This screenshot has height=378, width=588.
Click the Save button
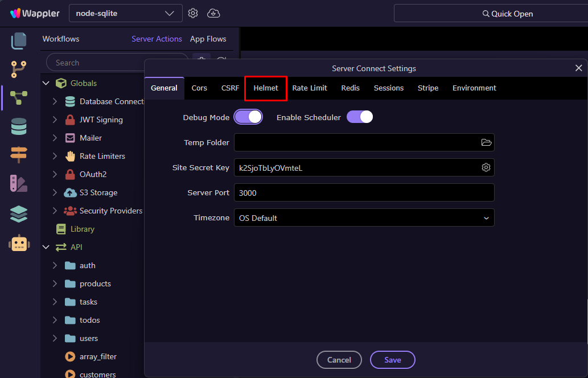[x=393, y=360]
